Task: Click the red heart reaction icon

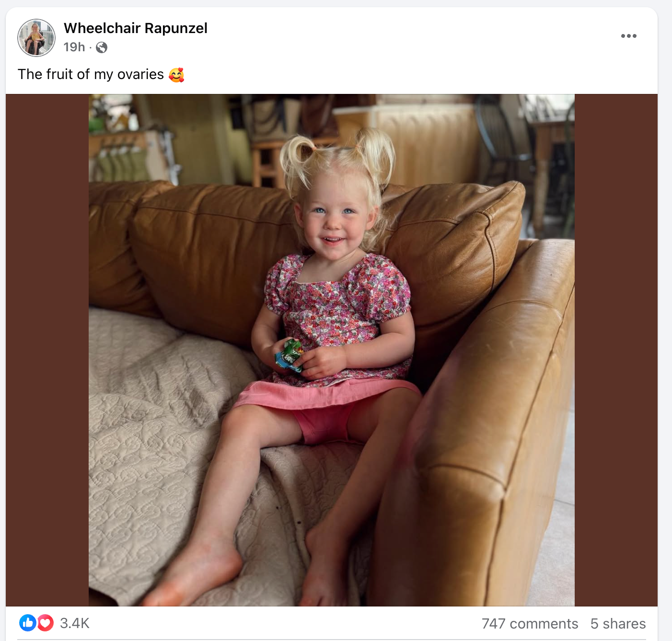Action: (45, 623)
